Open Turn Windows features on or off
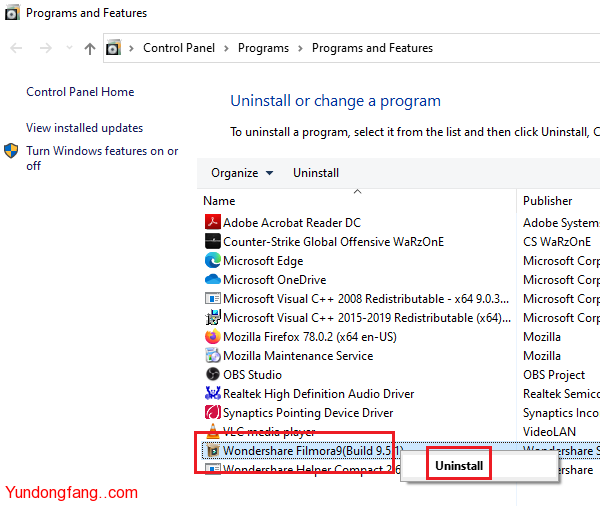Image resolution: width=600 pixels, height=506 pixels. (102, 158)
